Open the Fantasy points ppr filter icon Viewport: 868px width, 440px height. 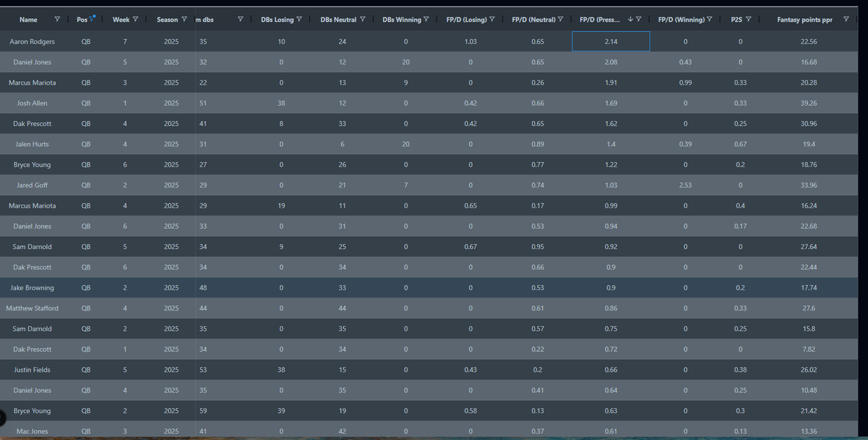[846, 20]
